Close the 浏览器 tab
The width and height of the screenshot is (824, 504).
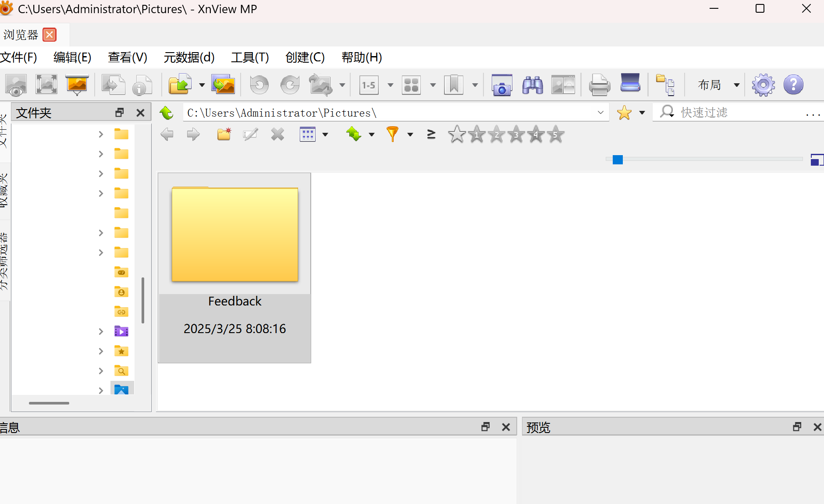click(x=50, y=35)
